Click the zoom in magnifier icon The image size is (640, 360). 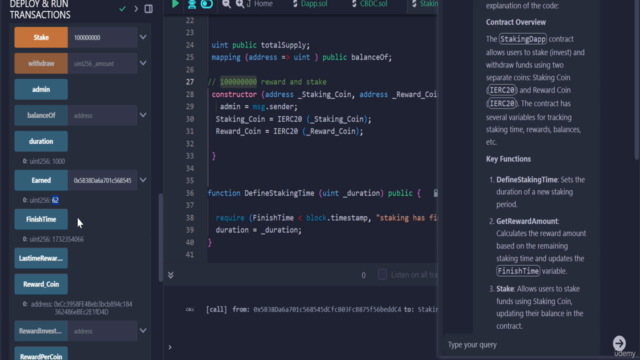click(240, 4)
